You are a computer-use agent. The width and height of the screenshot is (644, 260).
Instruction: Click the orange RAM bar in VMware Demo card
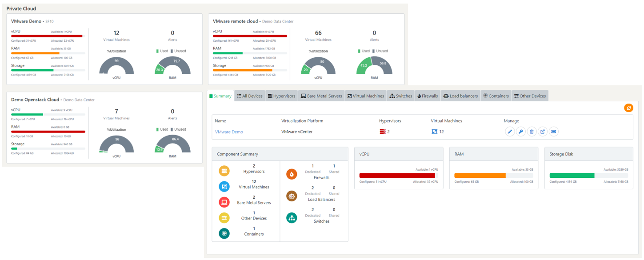(35, 53)
